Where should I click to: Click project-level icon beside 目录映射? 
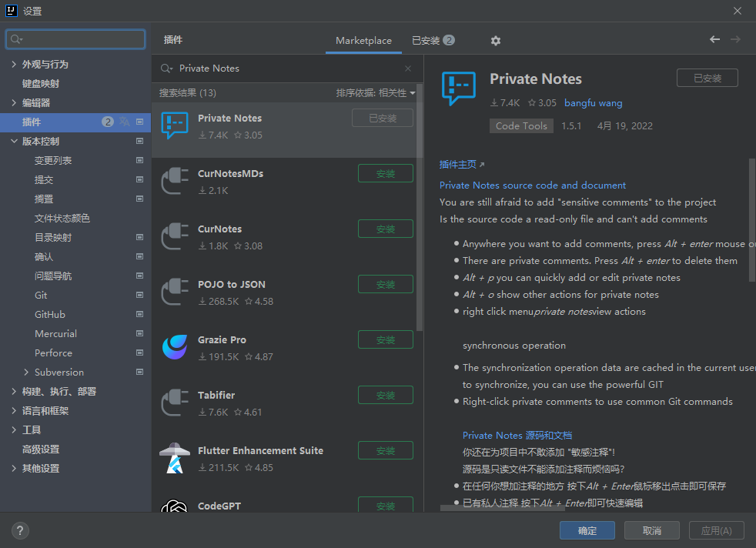point(140,238)
